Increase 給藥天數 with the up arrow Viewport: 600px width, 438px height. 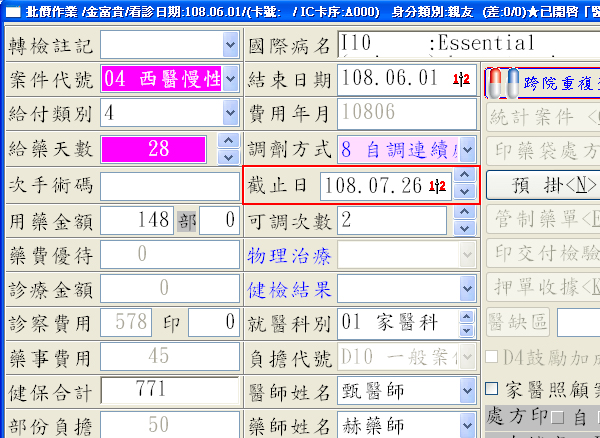228,141
